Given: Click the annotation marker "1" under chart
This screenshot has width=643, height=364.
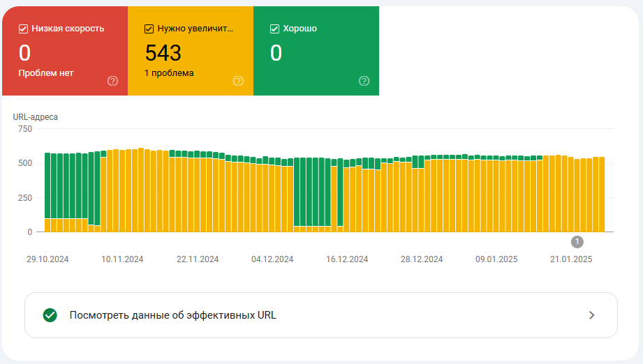Looking at the screenshot, I should 577,242.
